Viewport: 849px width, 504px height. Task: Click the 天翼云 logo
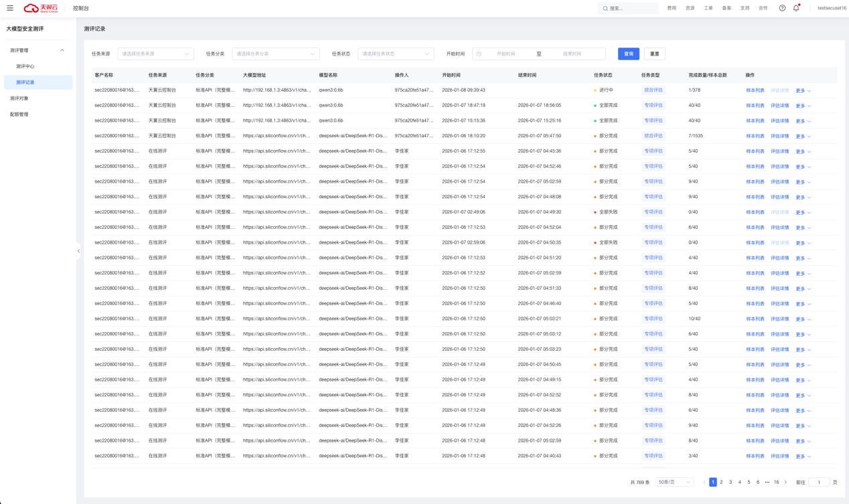coord(41,8)
